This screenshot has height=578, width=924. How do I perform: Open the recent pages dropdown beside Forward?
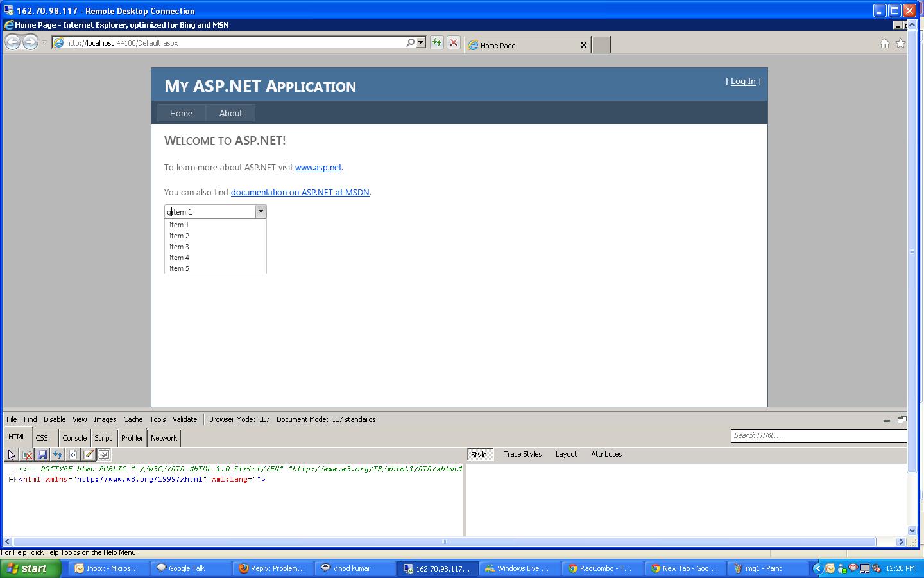point(44,43)
